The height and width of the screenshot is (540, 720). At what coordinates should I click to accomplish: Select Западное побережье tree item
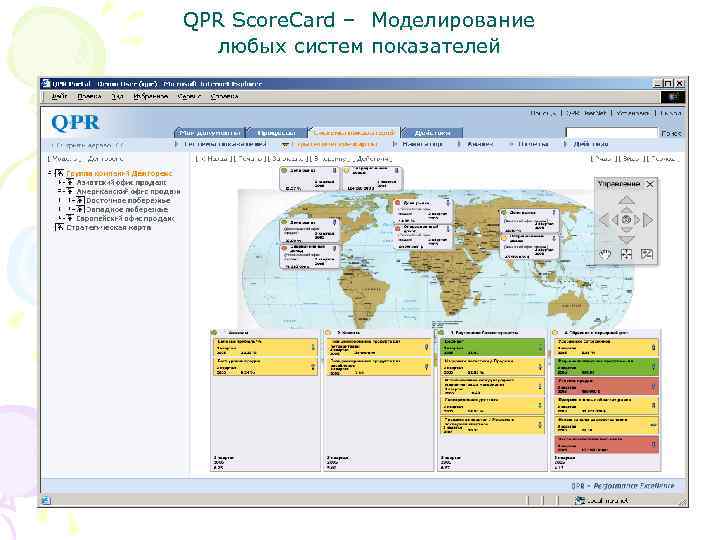click(x=127, y=209)
